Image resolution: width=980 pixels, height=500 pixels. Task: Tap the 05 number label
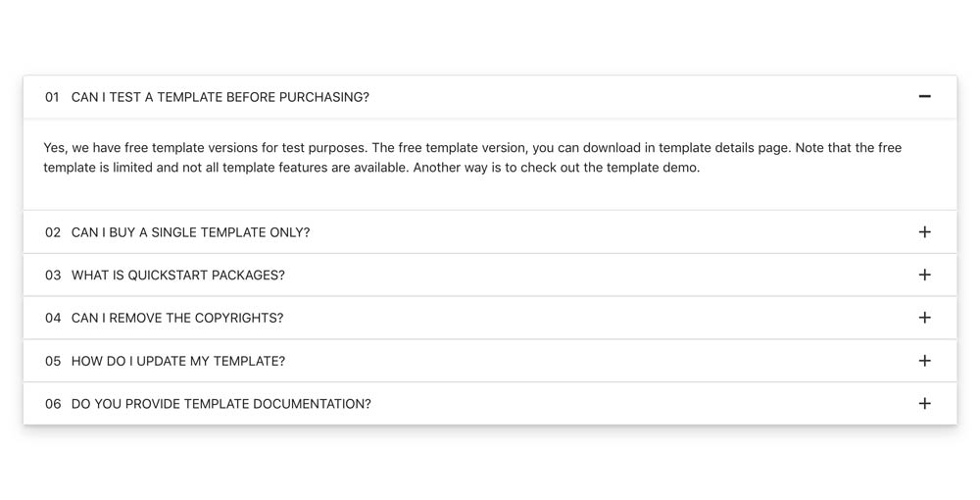click(53, 361)
